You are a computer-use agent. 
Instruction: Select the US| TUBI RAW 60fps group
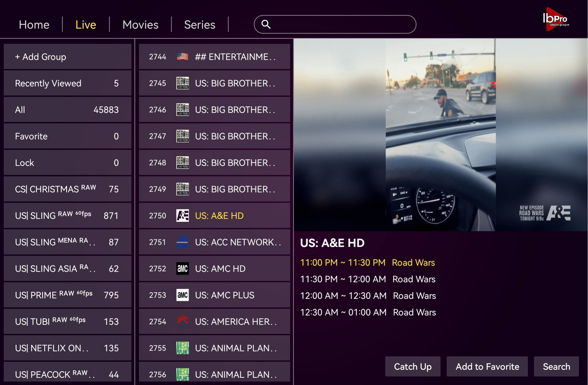point(68,321)
